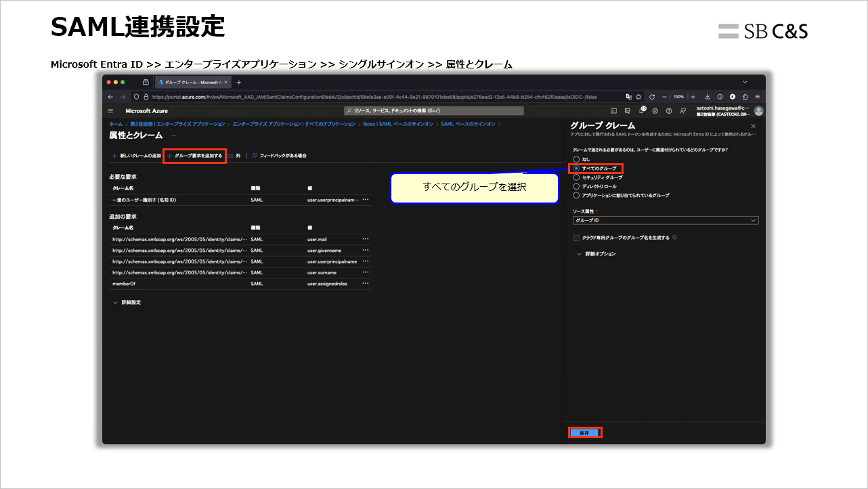
Task: Click the browser translate page icon
Action: pyautogui.click(x=628, y=96)
